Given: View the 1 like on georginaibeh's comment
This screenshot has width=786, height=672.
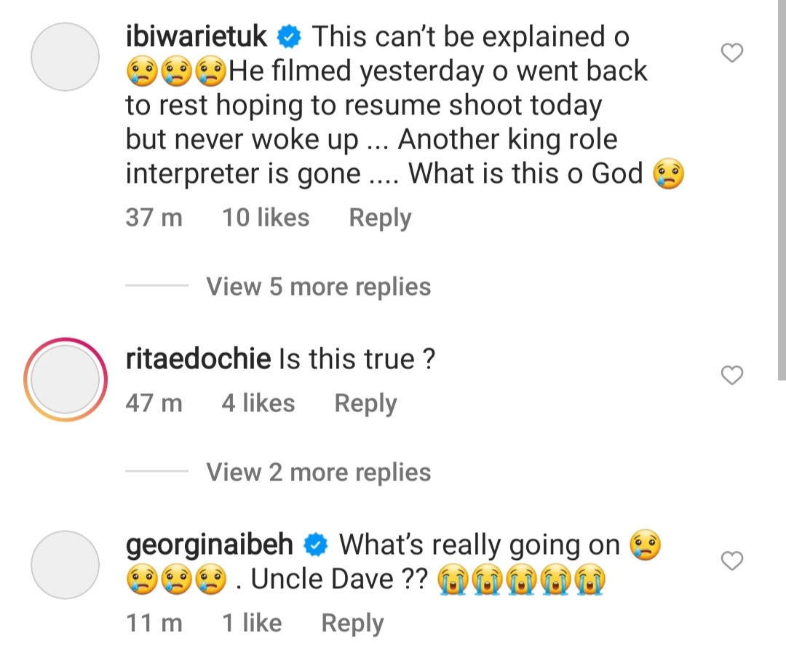Looking at the screenshot, I should (x=251, y=623).
